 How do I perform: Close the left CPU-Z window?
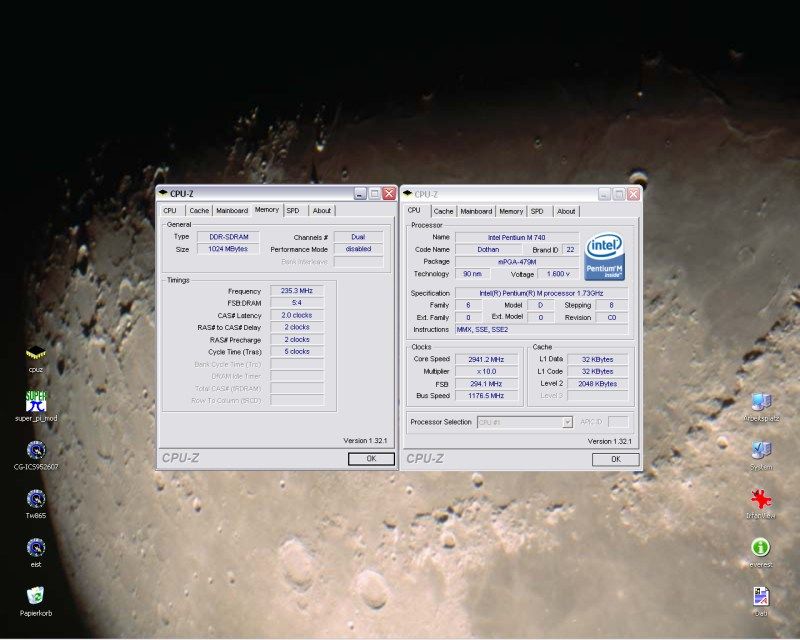(389, 193)
